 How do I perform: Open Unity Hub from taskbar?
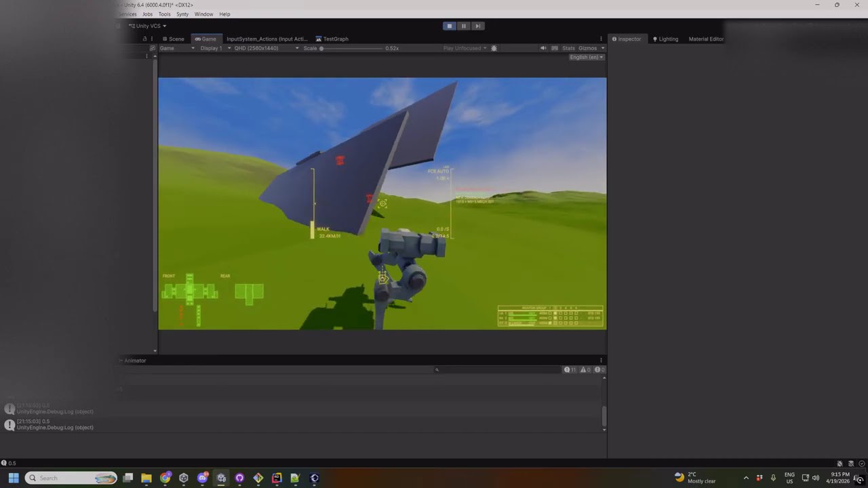coord(184,478)
